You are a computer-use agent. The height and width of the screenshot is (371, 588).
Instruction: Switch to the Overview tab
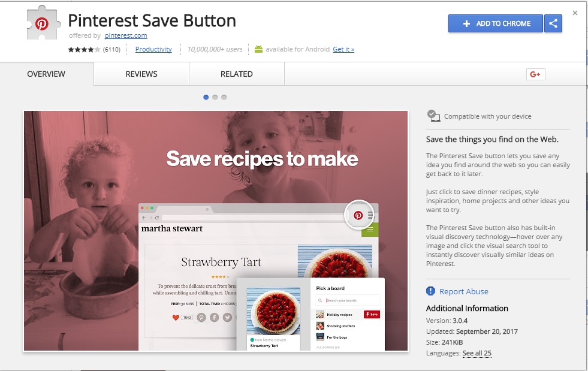tap(47, 74)
